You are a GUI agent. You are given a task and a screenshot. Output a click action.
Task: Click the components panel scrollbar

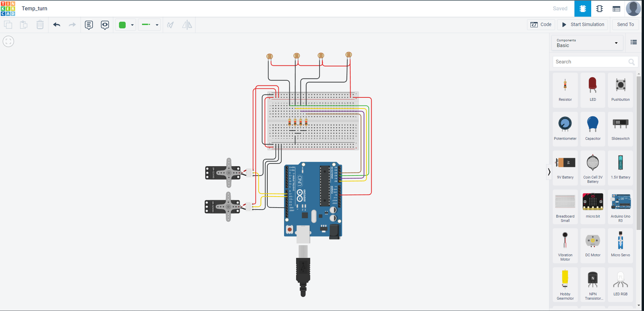[639, 153]
